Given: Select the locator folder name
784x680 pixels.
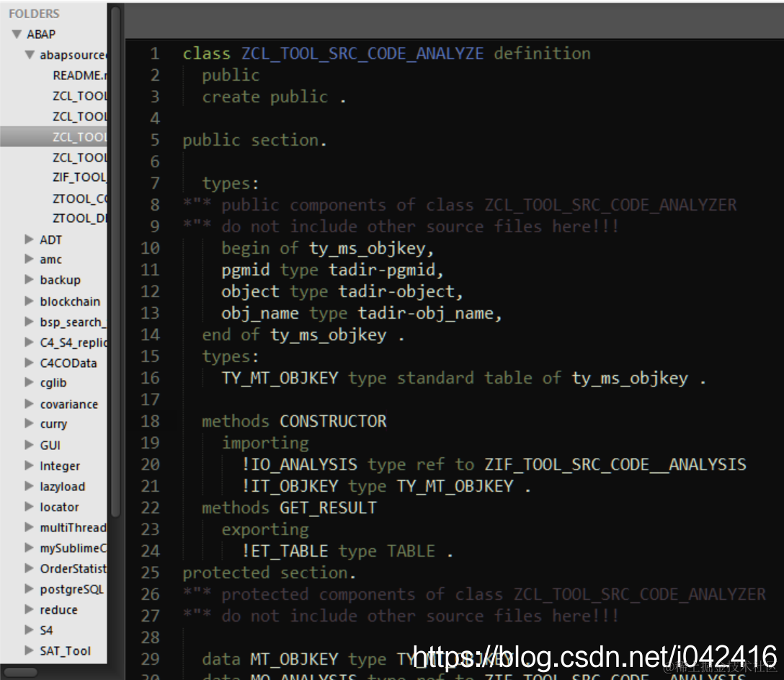Looking at the screenshot, I should click(60, 507).
